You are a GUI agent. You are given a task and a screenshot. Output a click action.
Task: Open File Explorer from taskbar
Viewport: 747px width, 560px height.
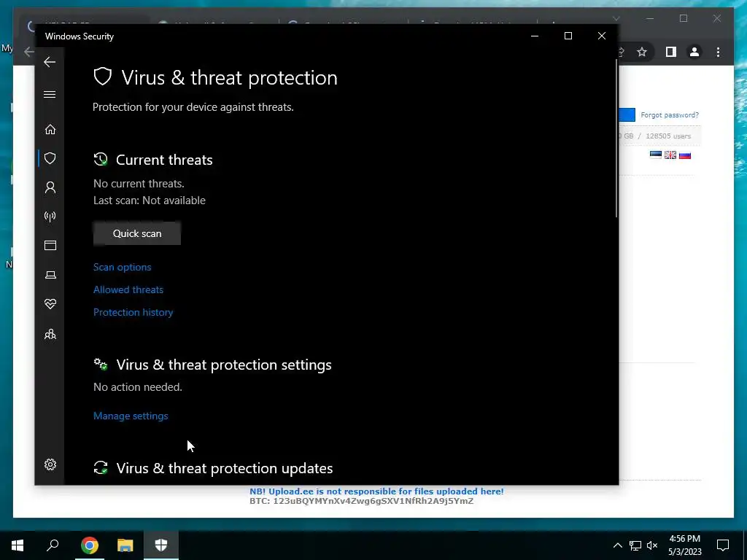coord(125,545)
